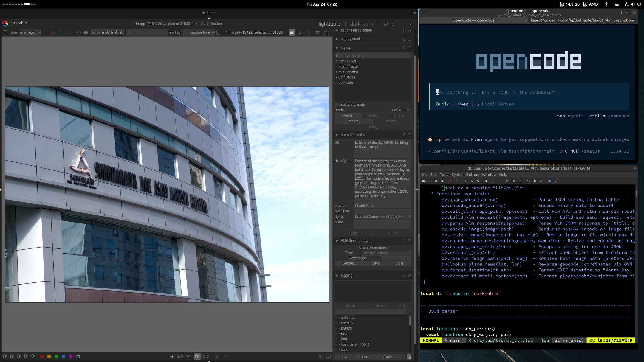Select the filter funnel icon in darktable

pos(6,32)
